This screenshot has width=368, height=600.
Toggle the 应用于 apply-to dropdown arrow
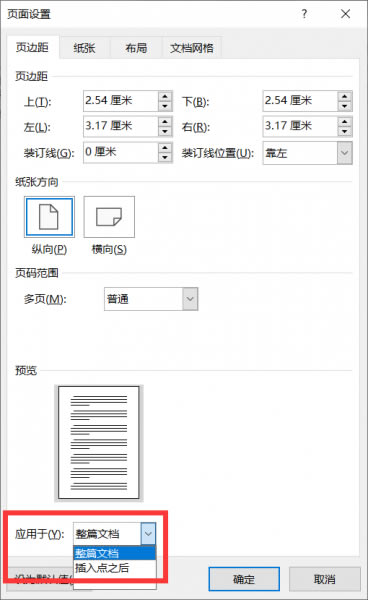coord(148,533)
